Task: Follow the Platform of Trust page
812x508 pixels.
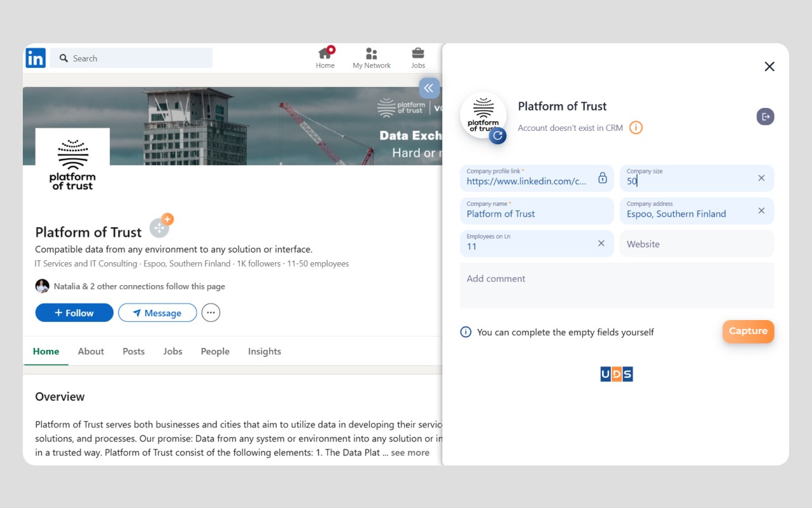Action: point(74,312)
